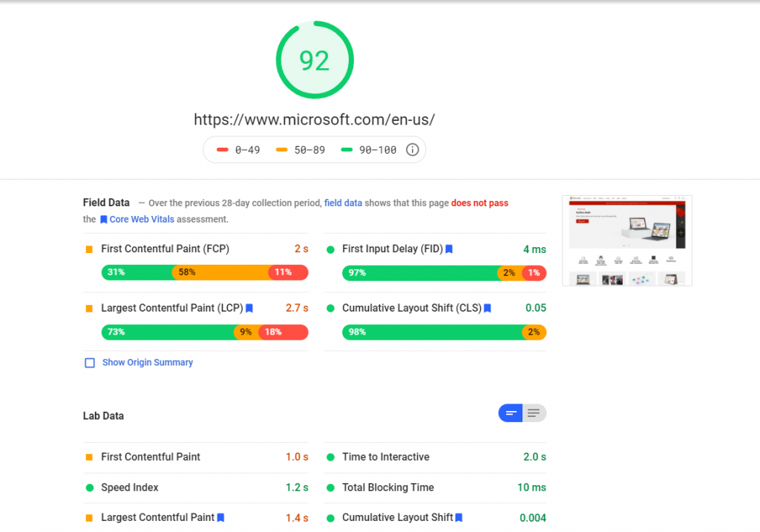The height and width of the screenshot is (532, 760).
Task: Click the bookmark icon beside First Input Delay (FID)
Action: (x=449, y=249)
